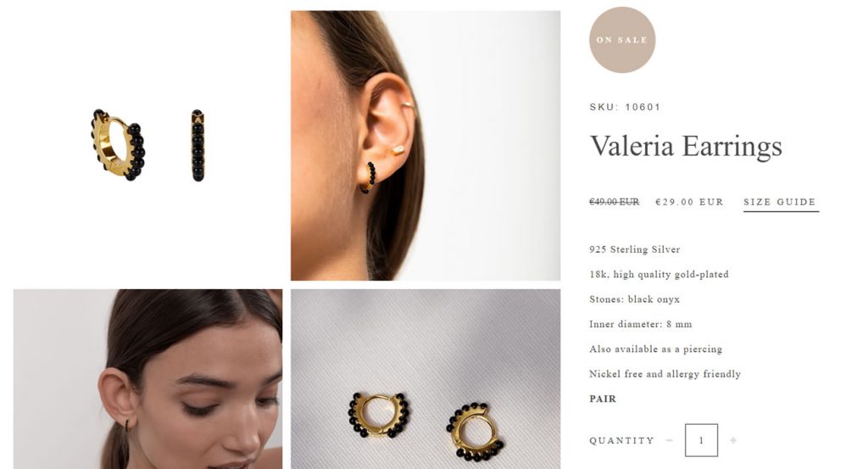Open the Size Guide link
Image resolution: width=868 pixels, height=469 pixels.
click(x=781, y=202)
